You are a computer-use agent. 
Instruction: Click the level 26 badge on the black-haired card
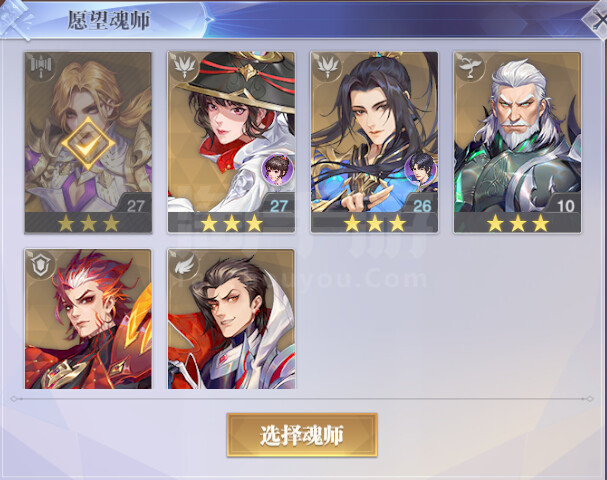click(422, 206)
